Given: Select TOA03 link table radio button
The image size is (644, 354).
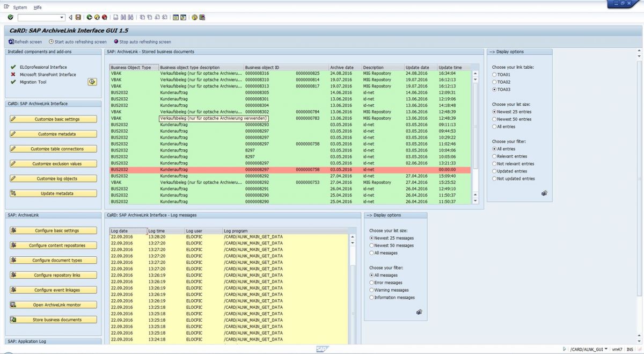Looking at the screenshot, I should pyautogui.click(x=494, y=90).
